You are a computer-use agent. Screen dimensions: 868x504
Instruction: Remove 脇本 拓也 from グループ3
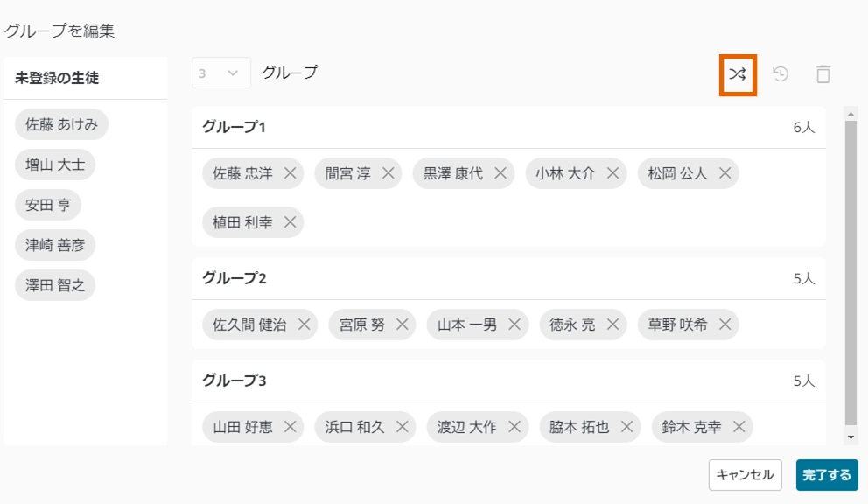(624, 427)
